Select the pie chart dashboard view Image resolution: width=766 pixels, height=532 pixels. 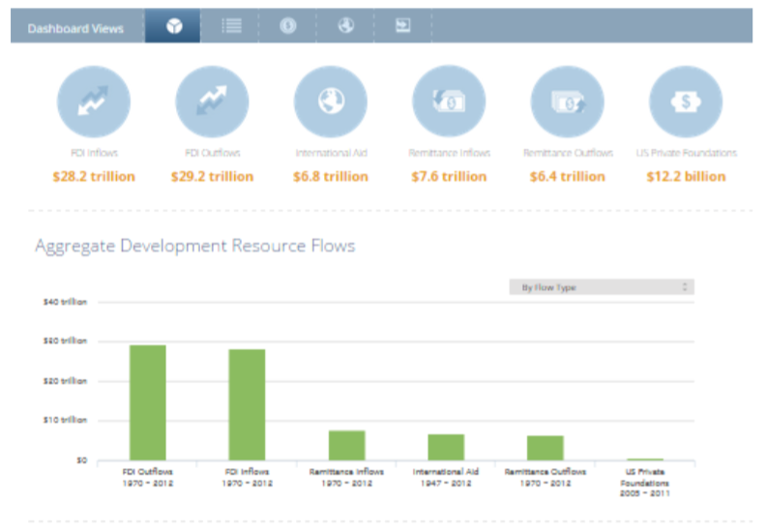172,25
